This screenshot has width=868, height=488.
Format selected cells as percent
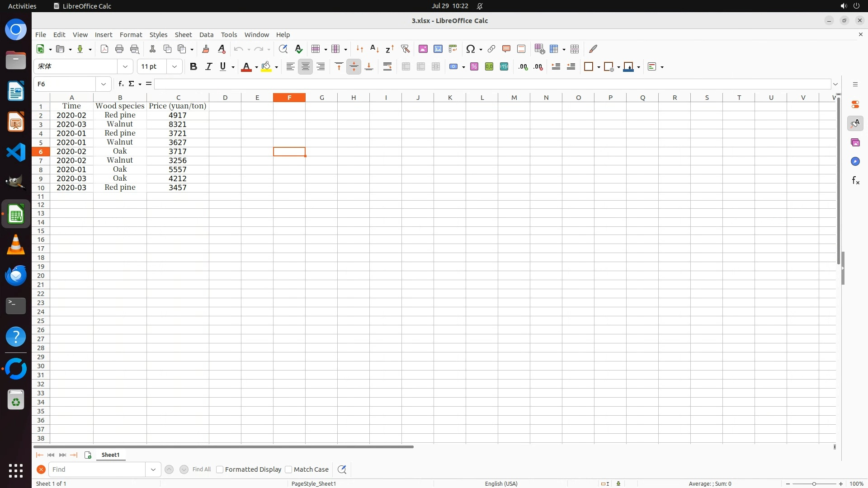click(x=474, y=67)
